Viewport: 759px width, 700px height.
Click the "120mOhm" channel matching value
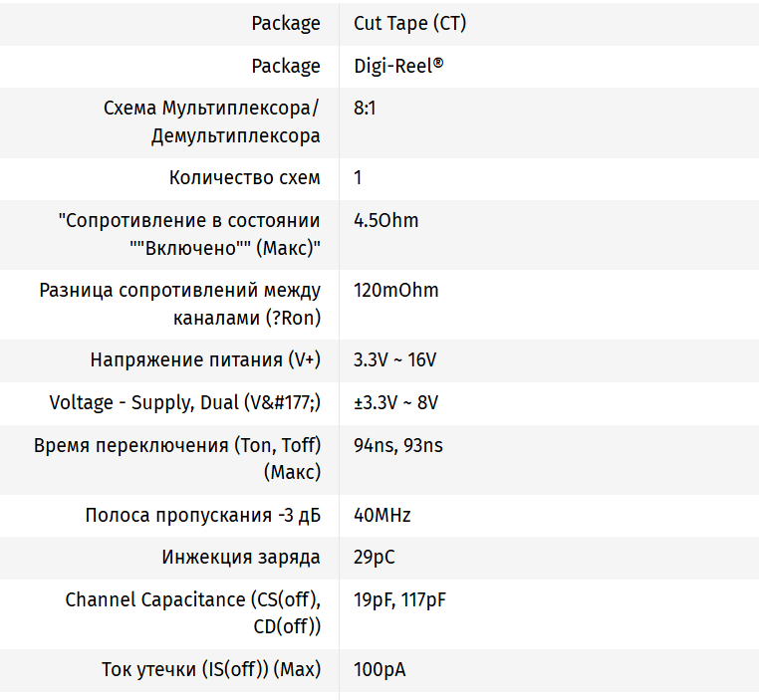(395, 290)
